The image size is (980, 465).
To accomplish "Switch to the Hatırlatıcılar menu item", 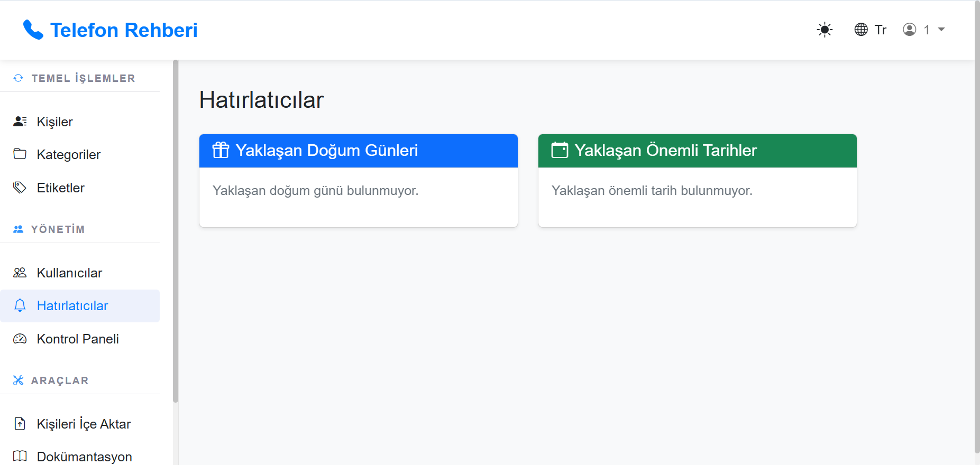I will 72,305.
